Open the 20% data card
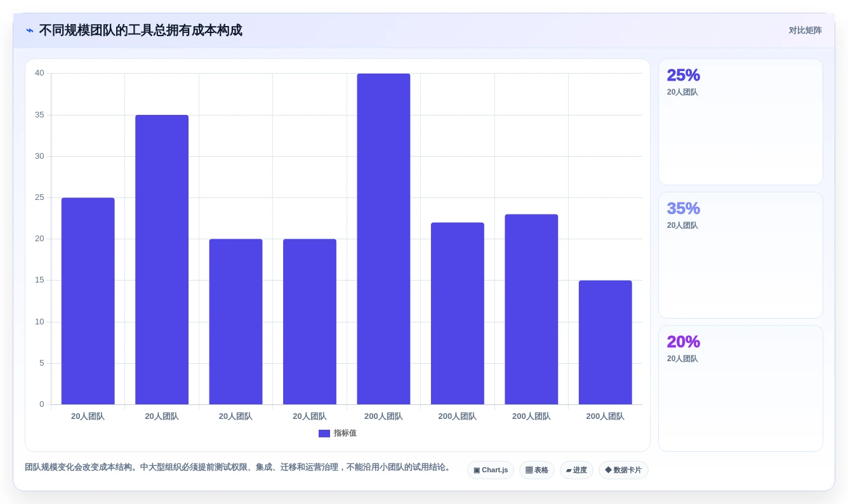The height and width of the screenshot is (504, 848). (x=740, y=388)
